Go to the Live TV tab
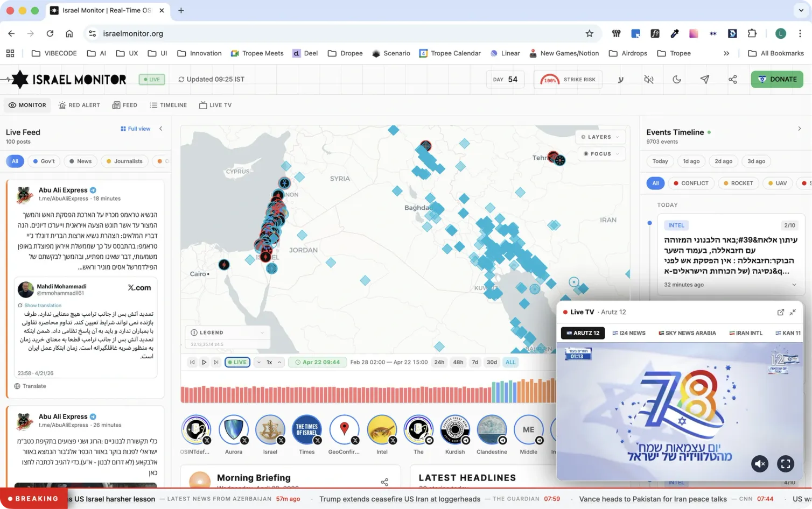 point(215,105)
